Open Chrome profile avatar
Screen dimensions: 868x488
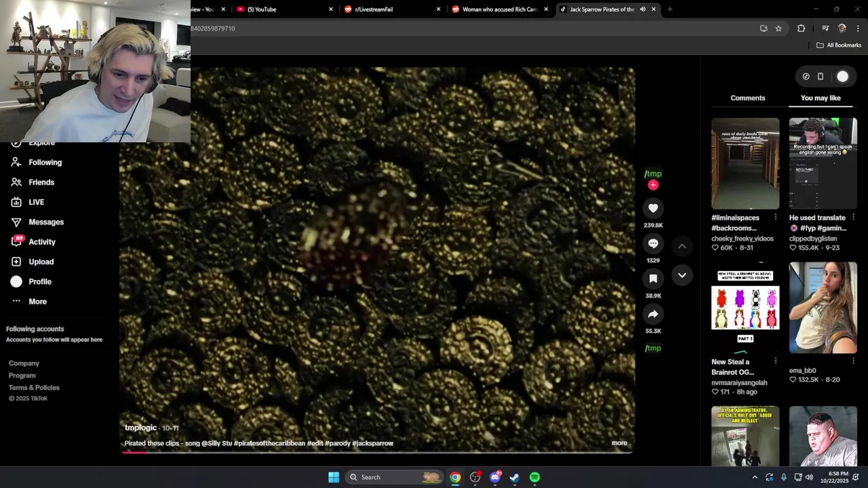point(842,28)
